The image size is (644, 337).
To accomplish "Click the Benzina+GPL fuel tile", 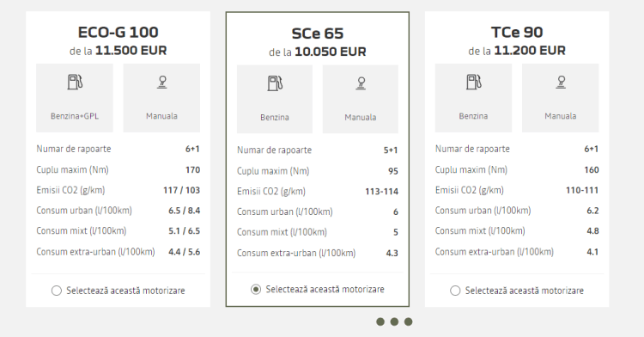I will [x=75, y=98].
